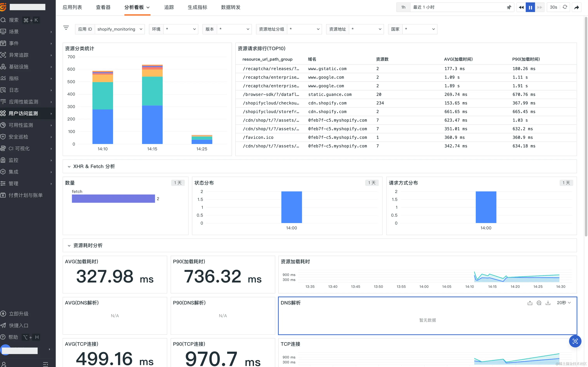Switch to the 查看器 tab

[103, 7]
